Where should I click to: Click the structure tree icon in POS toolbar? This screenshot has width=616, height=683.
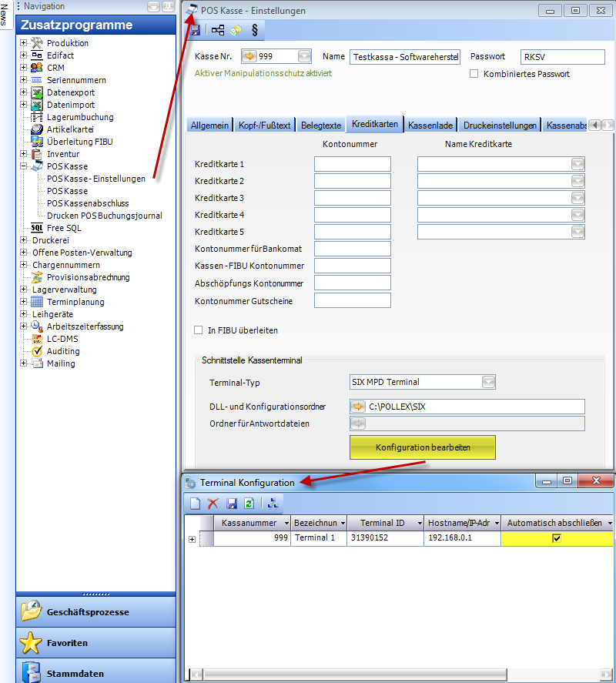[x=218, y=30]
